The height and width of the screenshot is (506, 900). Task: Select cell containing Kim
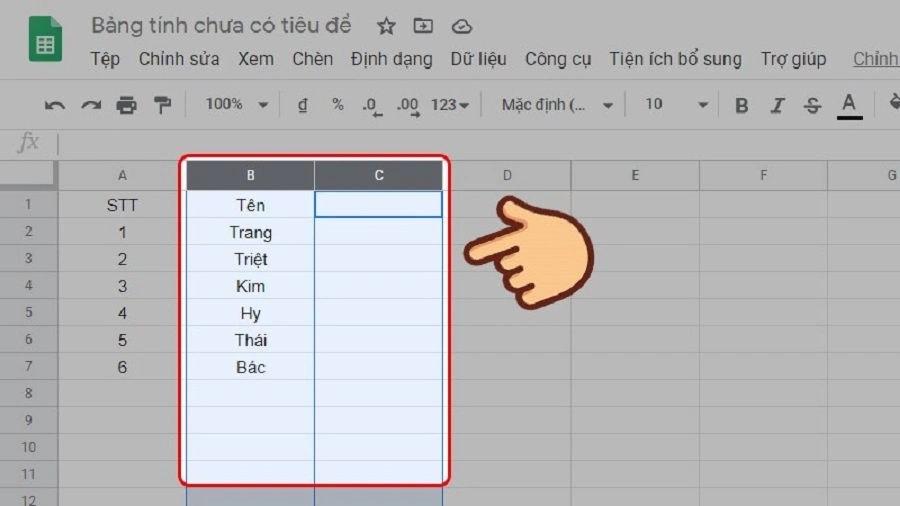[x=250, y=286]
